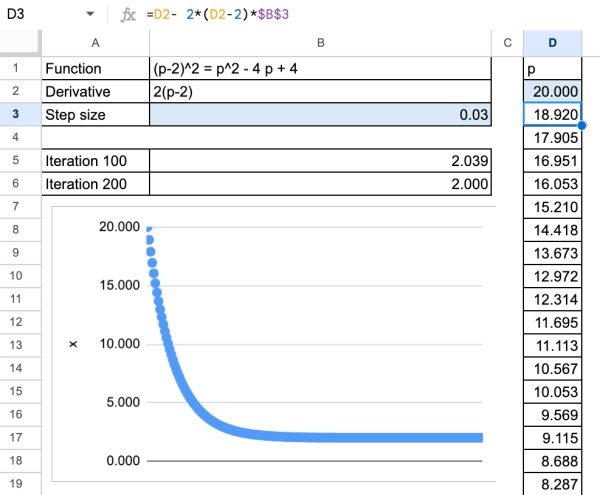600x495 pixels.
Task: Select the fill handle on cell D3
Action: [583, 125]
